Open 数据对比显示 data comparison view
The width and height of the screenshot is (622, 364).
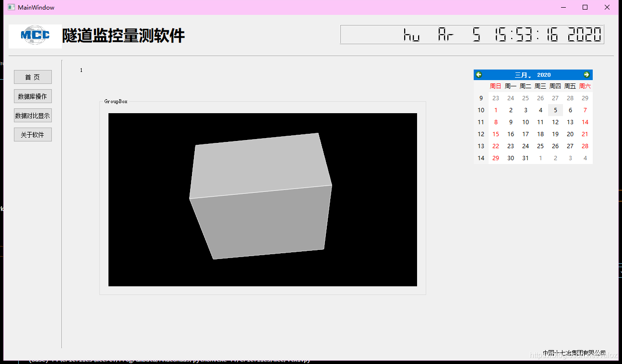[33, 116]
